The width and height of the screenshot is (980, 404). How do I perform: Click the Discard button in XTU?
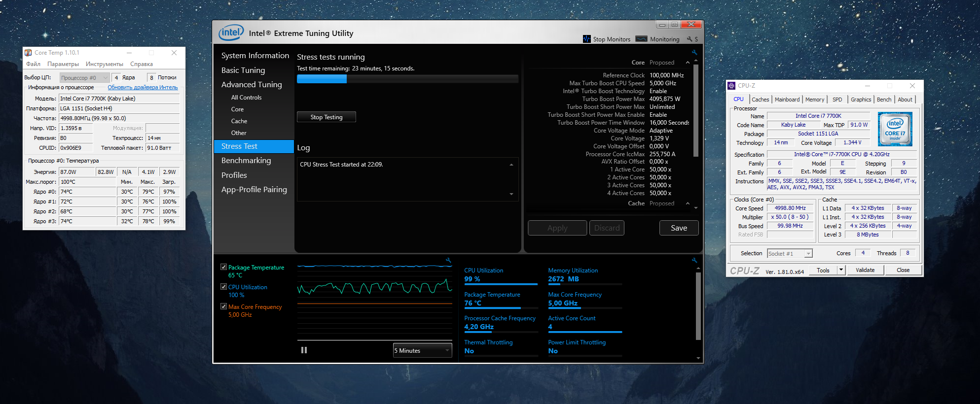click(607, 228)
